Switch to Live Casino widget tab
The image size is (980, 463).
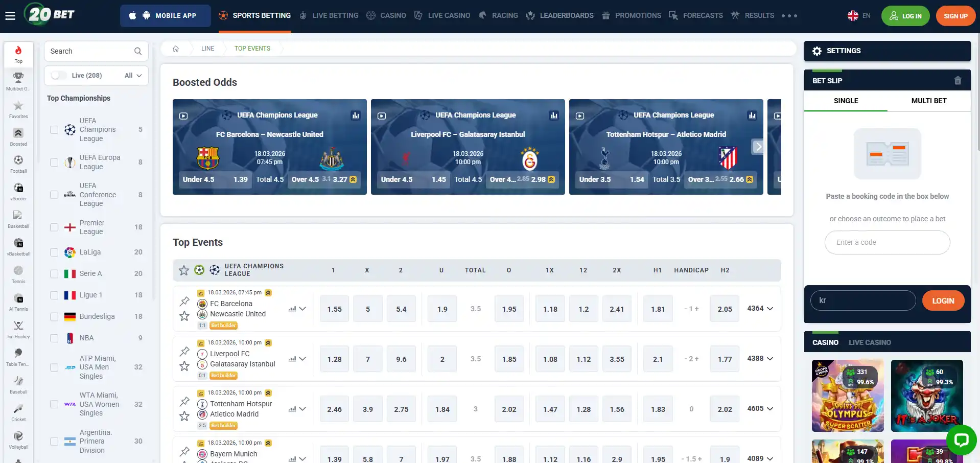click(x=870, y=343)
